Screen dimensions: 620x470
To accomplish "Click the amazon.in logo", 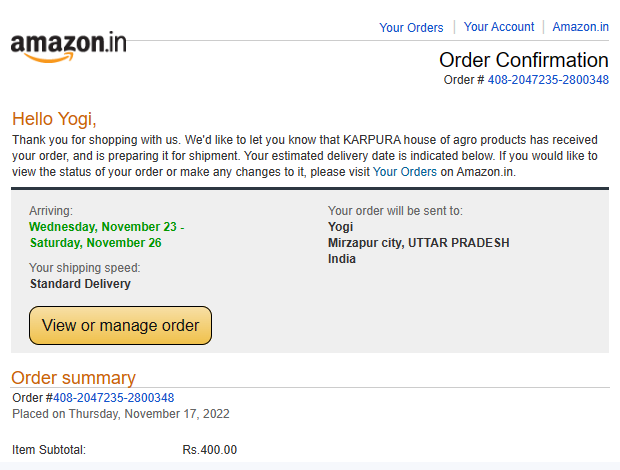I will coord(68,47).
